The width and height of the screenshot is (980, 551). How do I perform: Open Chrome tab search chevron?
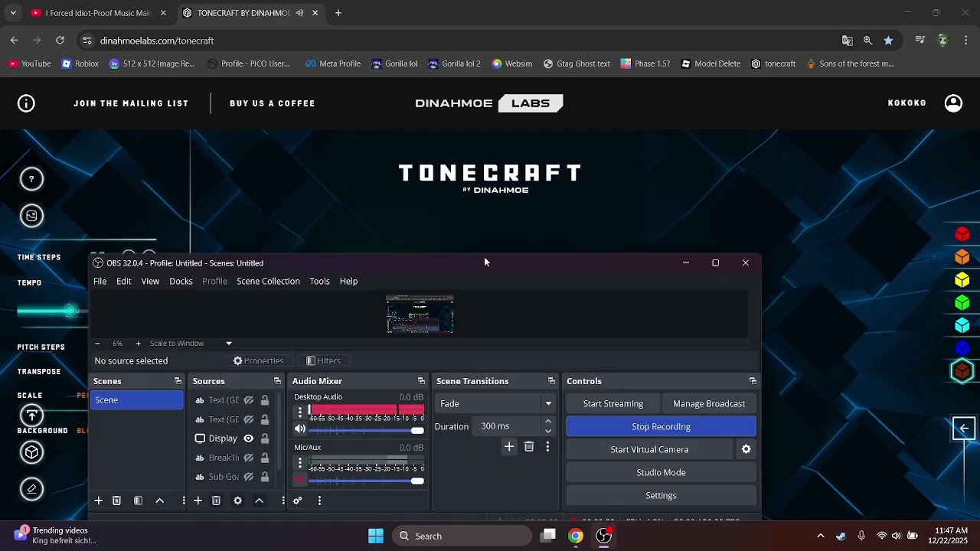[13, 13]
